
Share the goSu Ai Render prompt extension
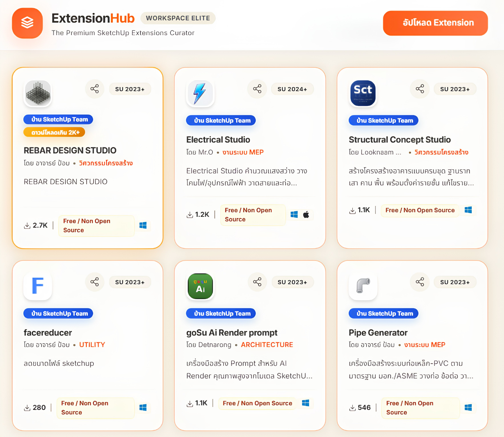[x=257, y=282]
